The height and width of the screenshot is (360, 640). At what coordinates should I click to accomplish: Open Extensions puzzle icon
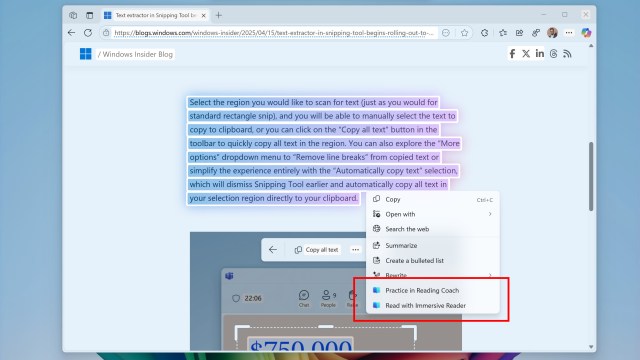click(x=484, y=33)
